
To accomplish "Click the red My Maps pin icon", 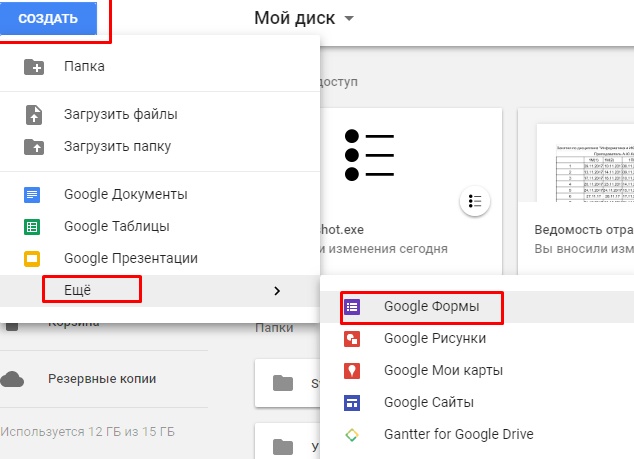I will [352, 371].
